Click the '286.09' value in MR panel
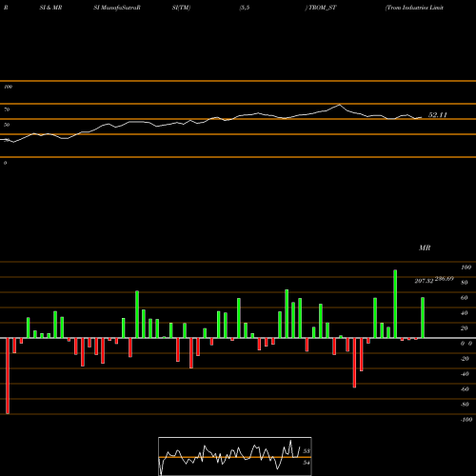Image resolution: width=476 pixels, height=476 pixels. [445, 279]
